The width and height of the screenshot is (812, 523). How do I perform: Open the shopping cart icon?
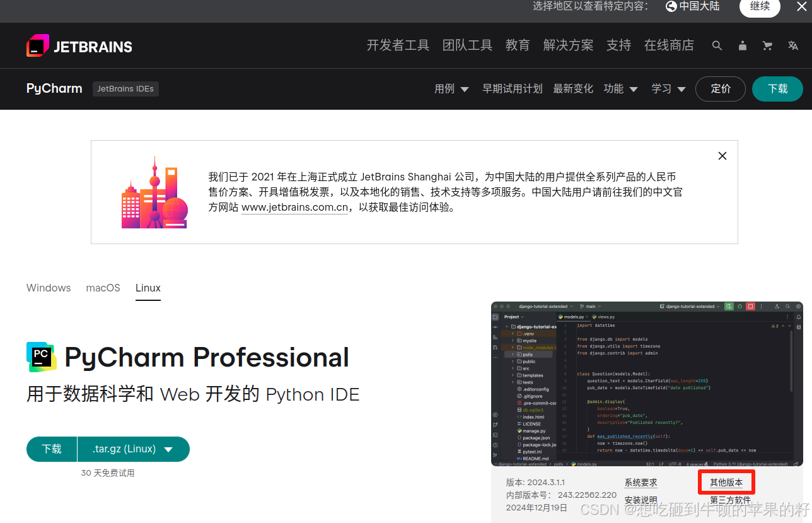click(767, 45)
